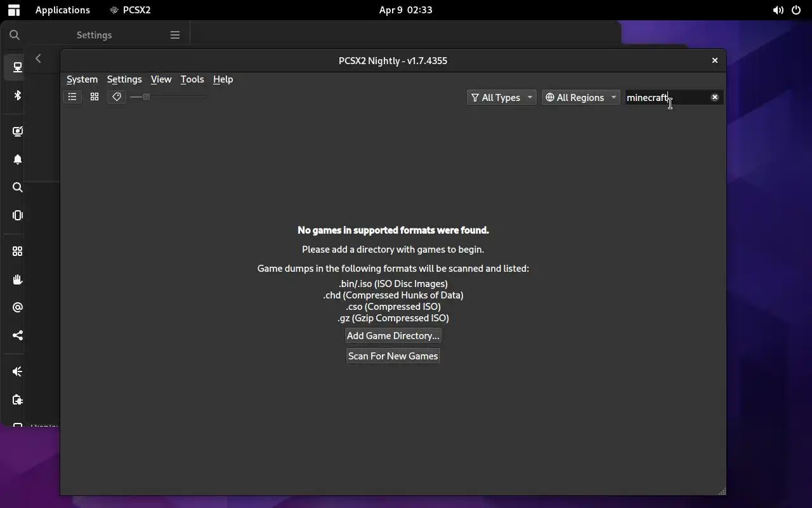Select Privacy hand icon in Settings sidebar
This screenshot has height=508, width=812.
point(18,279)
